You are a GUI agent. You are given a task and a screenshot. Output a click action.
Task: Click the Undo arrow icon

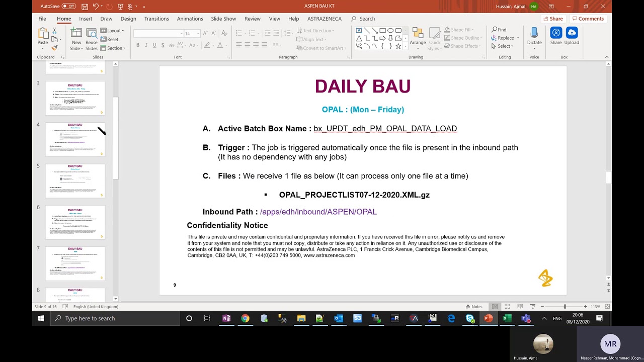[96, 7]
